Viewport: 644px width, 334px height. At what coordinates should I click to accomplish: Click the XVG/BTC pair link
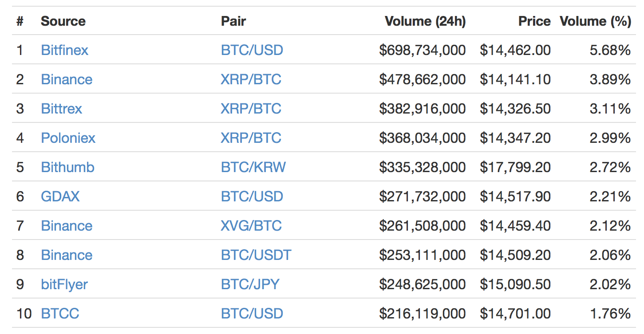tap(251, 226)
